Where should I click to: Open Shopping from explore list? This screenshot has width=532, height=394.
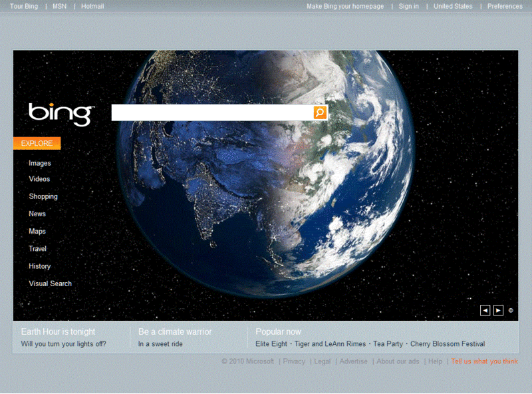tap(43, 196)
